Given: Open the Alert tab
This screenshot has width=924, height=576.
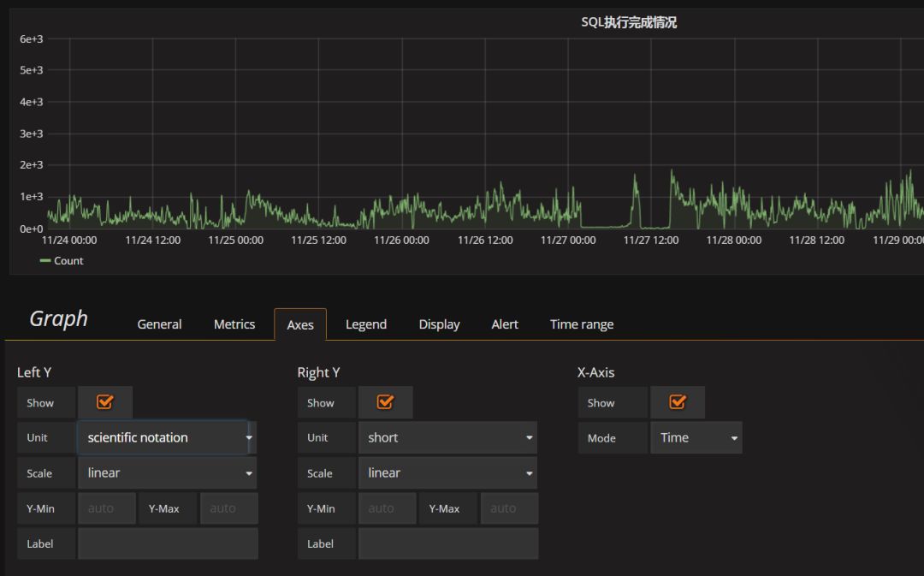Looking at the screenshot, I should [x=505, y=324].
